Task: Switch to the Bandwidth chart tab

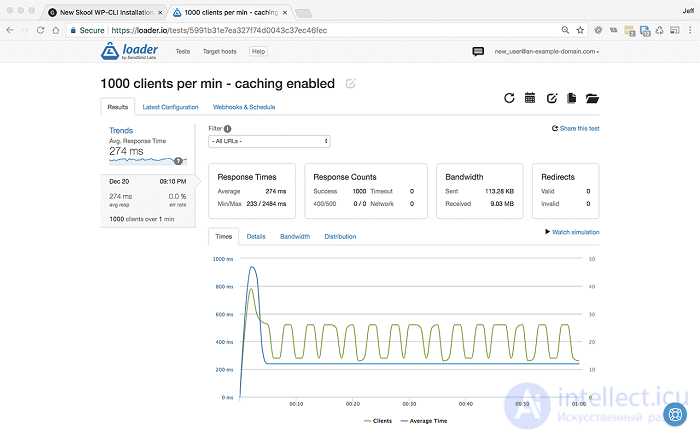Action: (295, 237)
